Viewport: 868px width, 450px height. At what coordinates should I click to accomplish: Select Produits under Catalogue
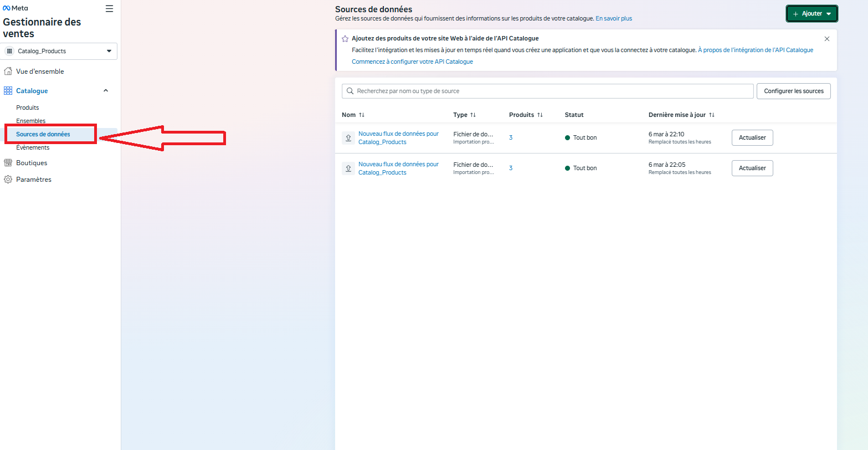pos(28,108)
